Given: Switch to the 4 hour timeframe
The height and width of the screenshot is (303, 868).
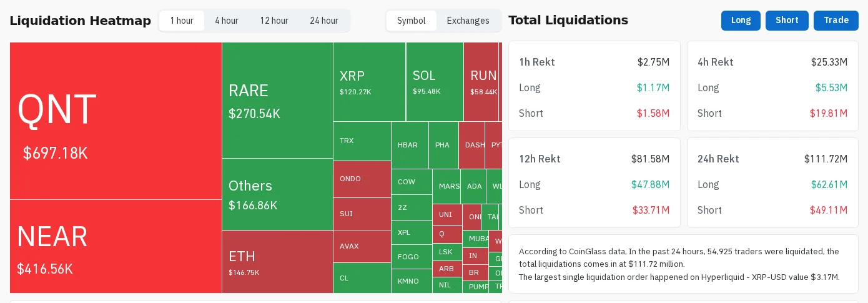Looking at the screenshot, I should tap(227, 21).
